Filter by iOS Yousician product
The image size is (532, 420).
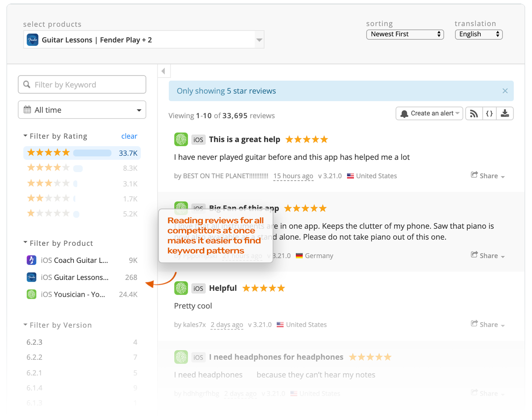[x=82, y=294]
